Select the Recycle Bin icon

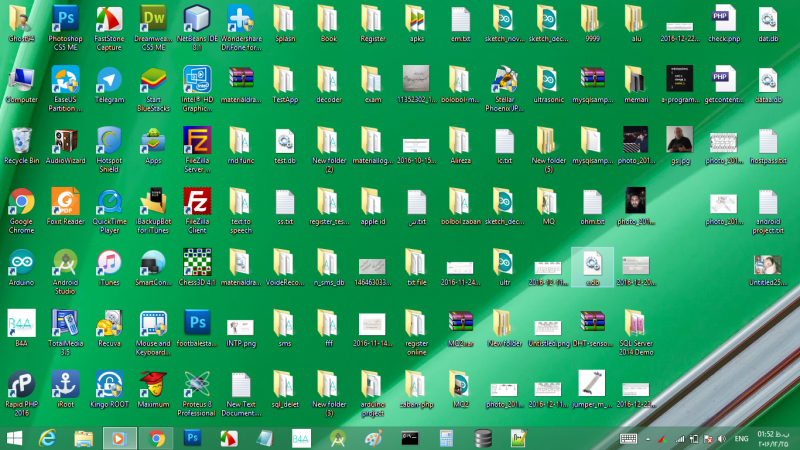point(21,146)
